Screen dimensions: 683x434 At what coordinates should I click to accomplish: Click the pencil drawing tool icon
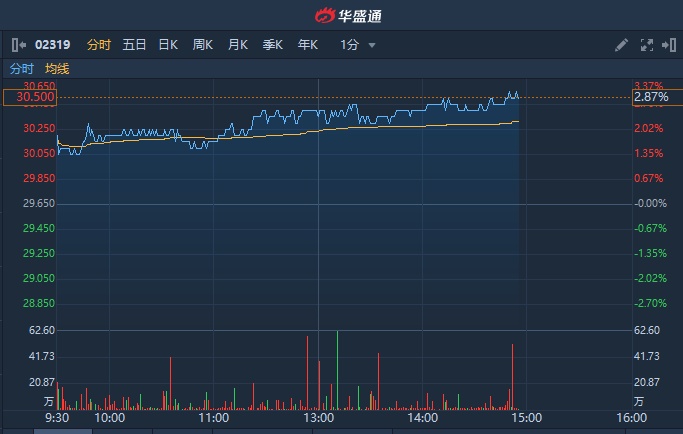point(621,45)
